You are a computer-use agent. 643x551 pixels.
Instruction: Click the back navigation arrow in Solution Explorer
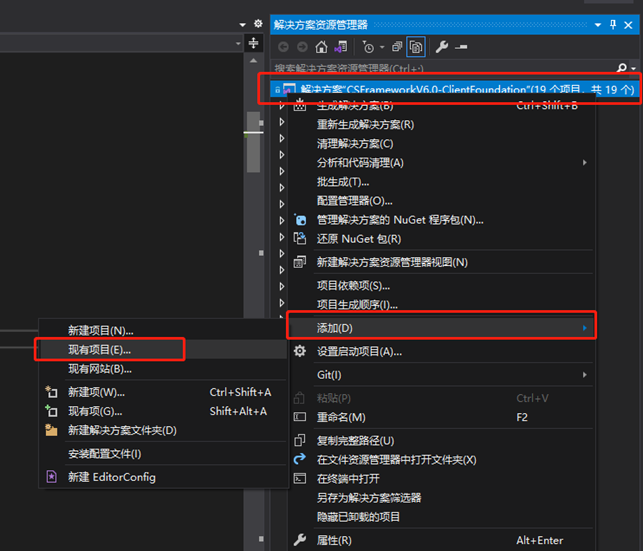tap(283, 47)
